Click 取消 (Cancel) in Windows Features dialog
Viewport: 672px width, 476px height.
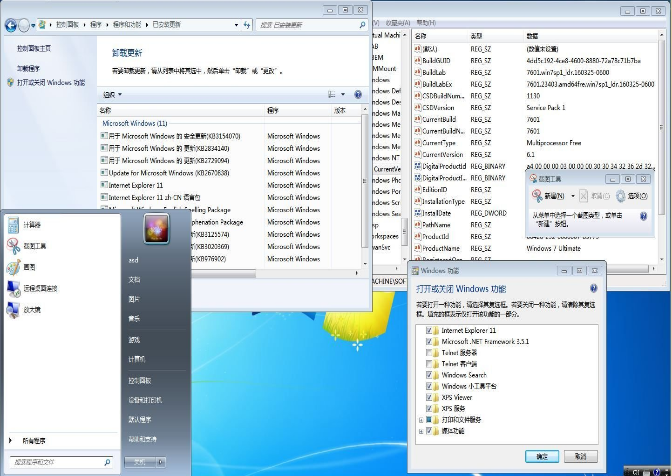580,456
